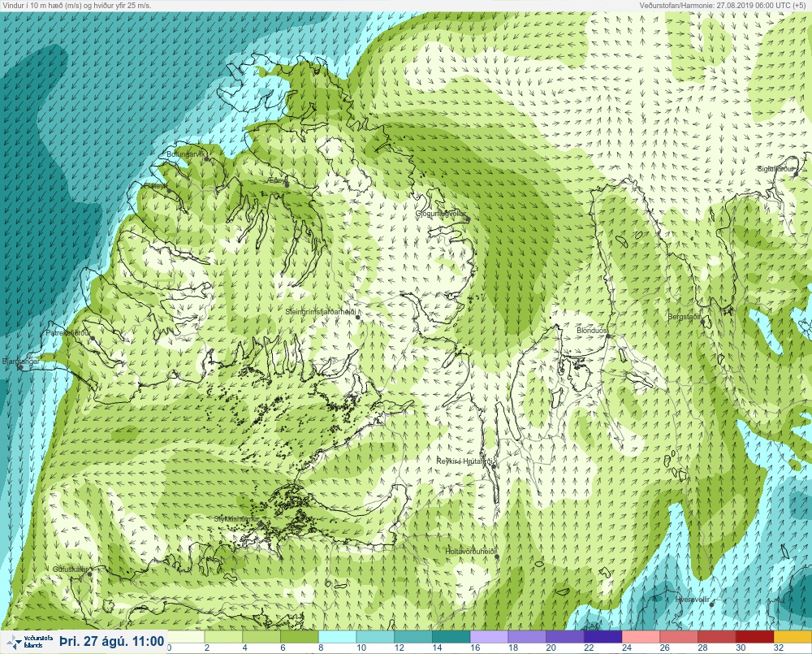Viewport: 812px width, 654px height.
Task: Pick the pink 24–26 m/s legend swatch
Action: pyautogui.click(x=641, y=636)
